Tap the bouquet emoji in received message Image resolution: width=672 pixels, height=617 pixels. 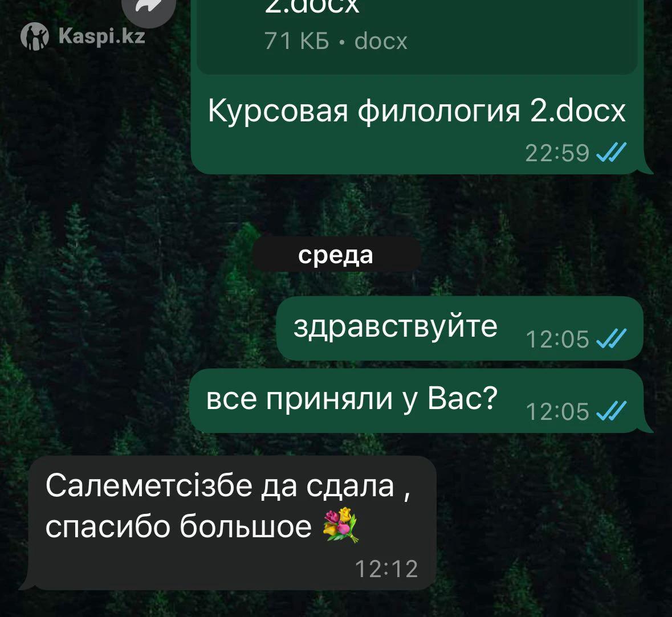[x=341, y=525]
